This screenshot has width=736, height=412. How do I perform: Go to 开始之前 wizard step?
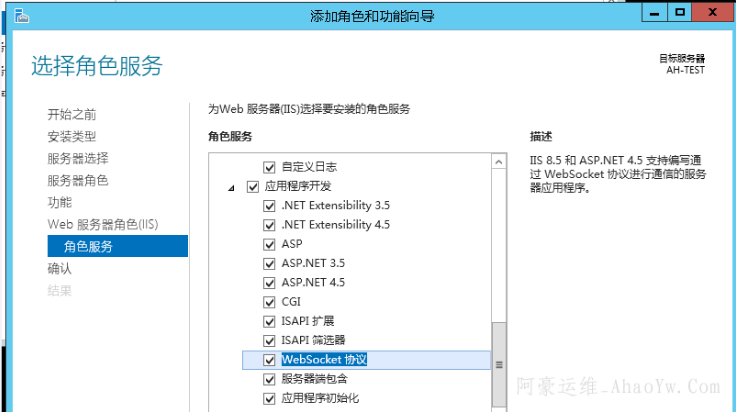pyautogui.click(x=72, y=114)
